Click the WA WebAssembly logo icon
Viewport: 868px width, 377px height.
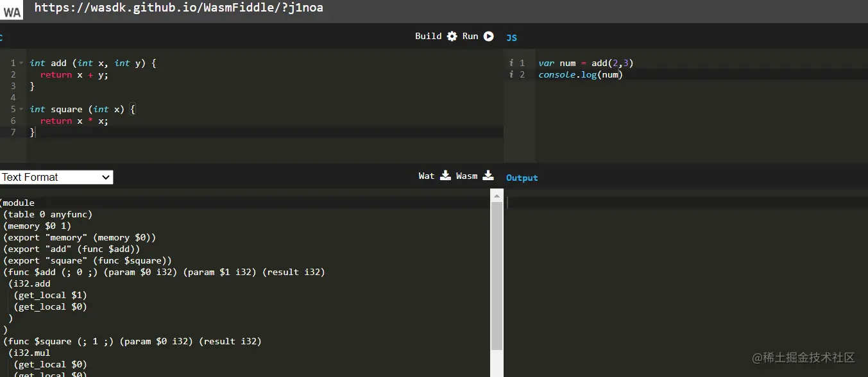[x=12, y=11]
